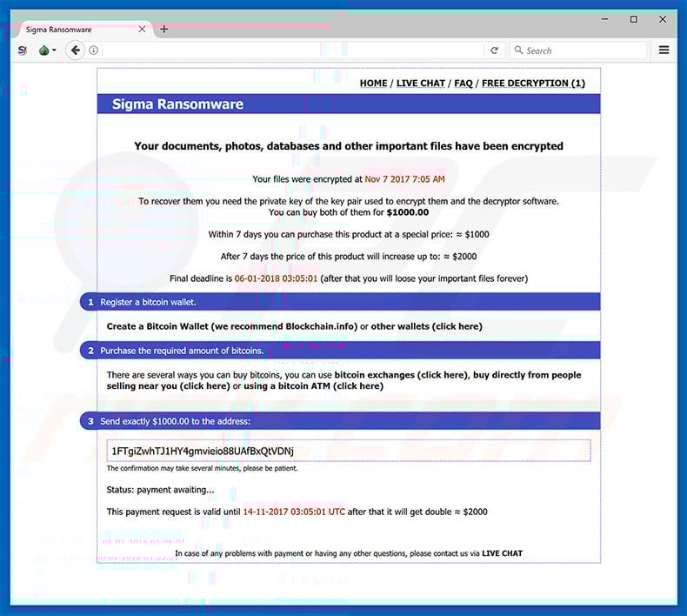Click the final deadline 06-01-2018 03:05:01
This screenshot has height=616, width=687.
276,278
